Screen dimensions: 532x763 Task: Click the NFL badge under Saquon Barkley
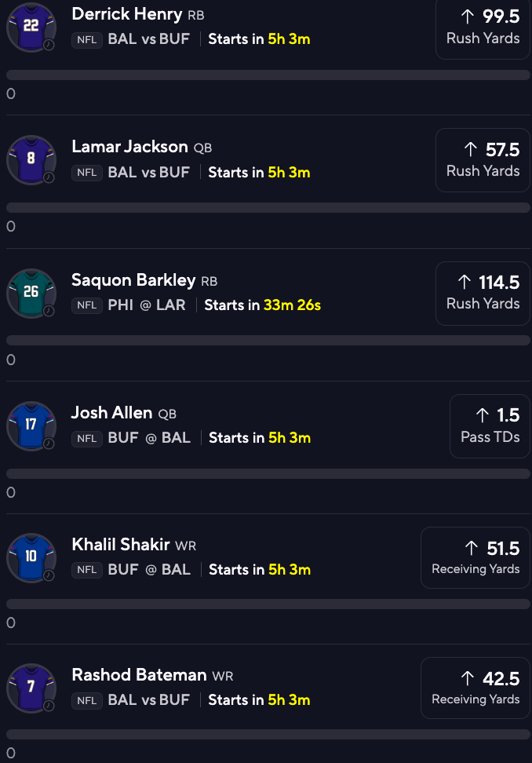[87, 305]
